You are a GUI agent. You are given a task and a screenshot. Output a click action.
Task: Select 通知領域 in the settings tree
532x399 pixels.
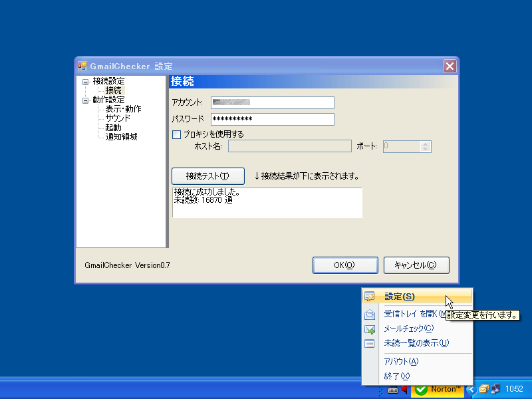(x=121, y=137)
